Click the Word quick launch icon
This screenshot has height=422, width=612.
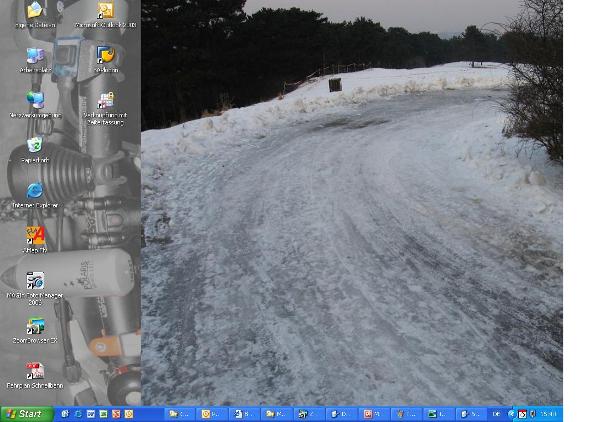click(91, 414)
